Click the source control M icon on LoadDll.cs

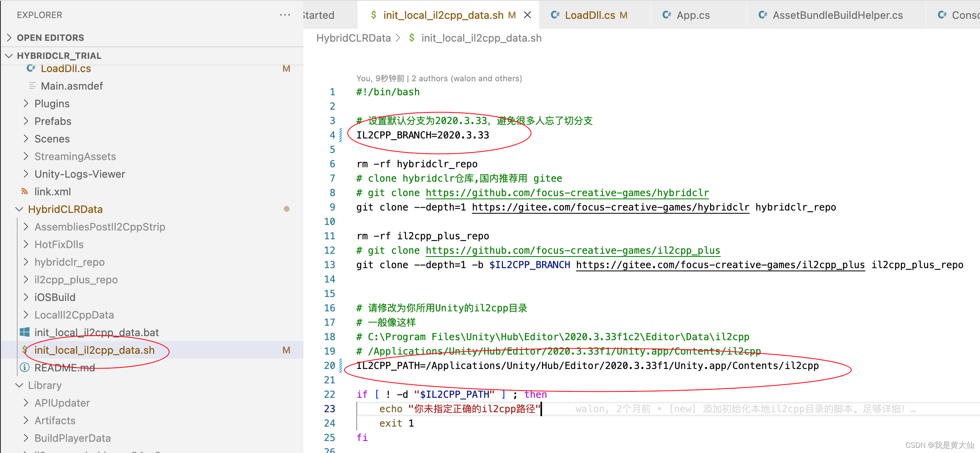[x=287, y=68]
